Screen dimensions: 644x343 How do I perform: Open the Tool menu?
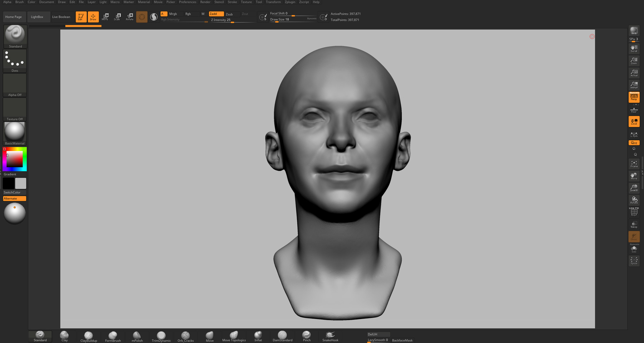pyautogui.click(x=259, y=2)
